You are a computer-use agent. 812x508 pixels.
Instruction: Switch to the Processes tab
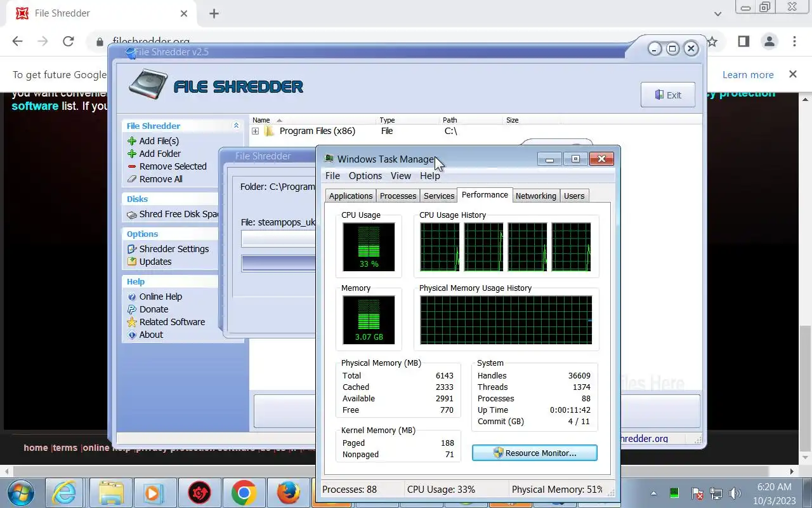pos(398,196)
